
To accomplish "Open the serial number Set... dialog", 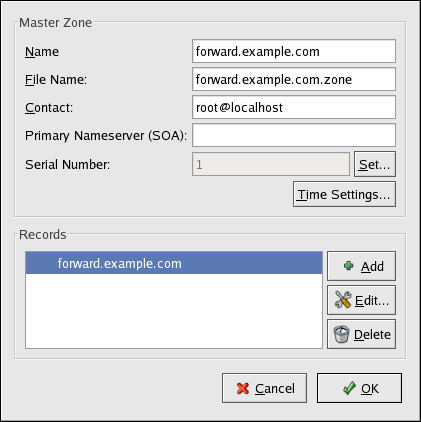I will coord(375,164).
